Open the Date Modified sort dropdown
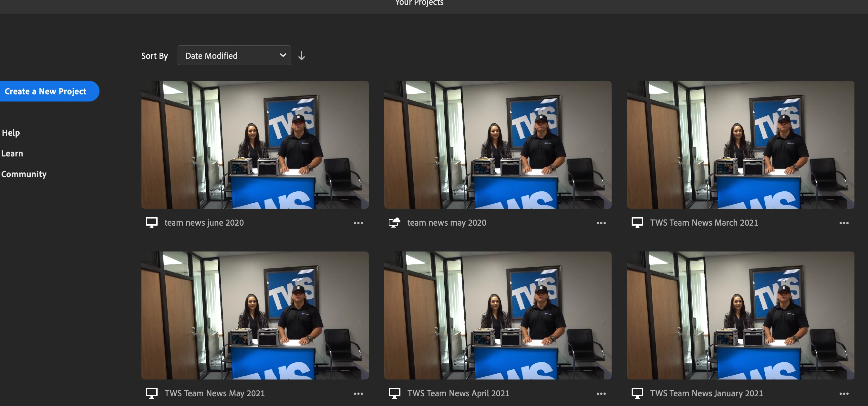The image size is (868, 406). click(234, 56)
